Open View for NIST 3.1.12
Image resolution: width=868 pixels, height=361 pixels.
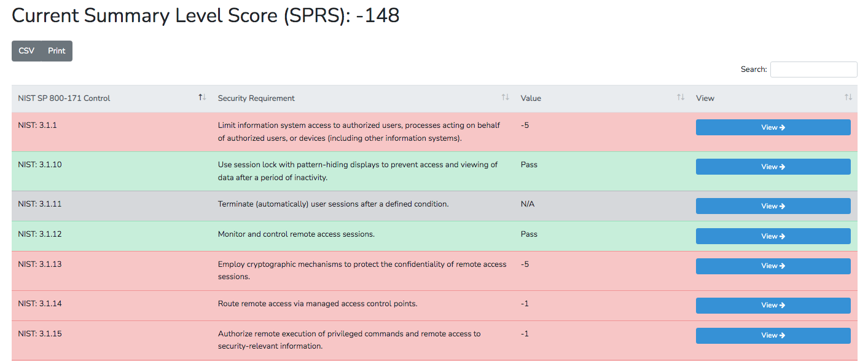click(x=773, y=236)
